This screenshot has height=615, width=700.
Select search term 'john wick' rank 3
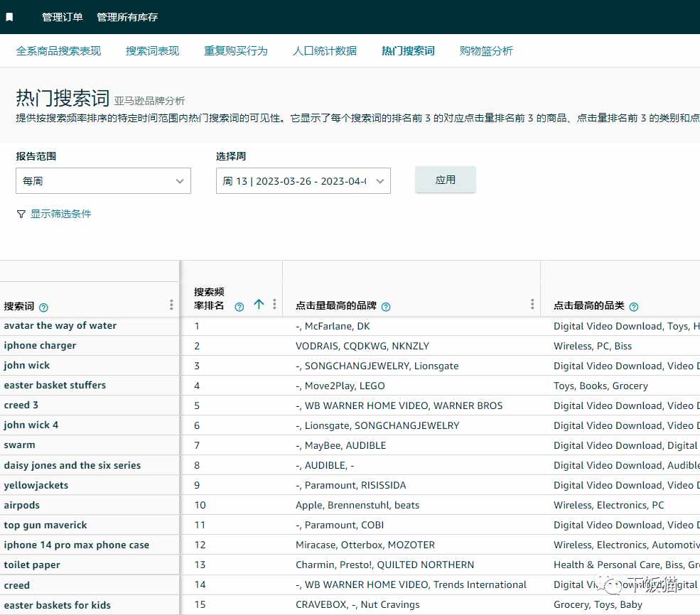27,365
